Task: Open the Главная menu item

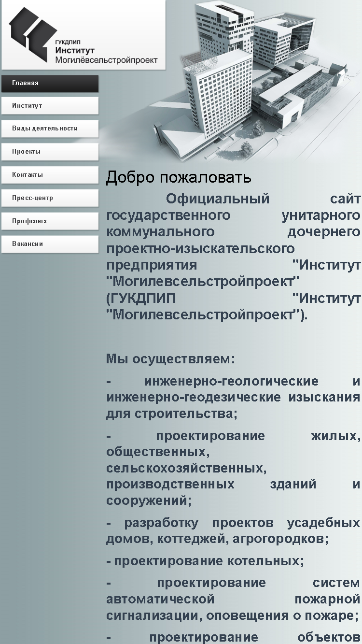Action: [x=50, y=83]
